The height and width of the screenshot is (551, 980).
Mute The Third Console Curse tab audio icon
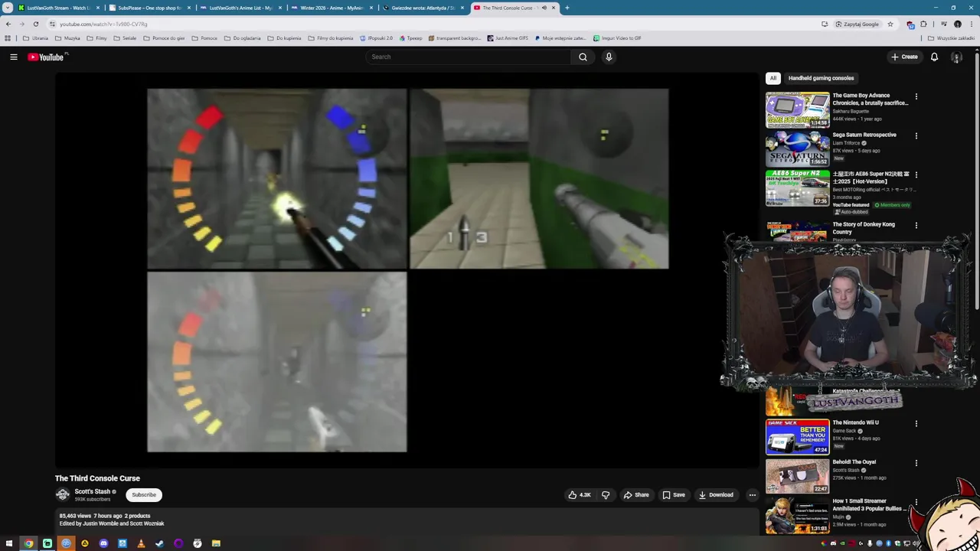pyautogui.click(x=544, y=8)
